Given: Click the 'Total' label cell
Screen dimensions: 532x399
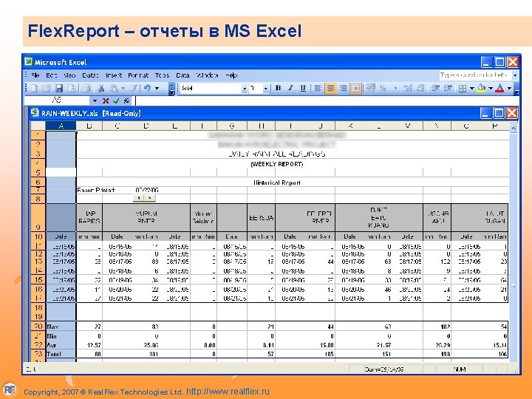Looking at the screenshot, I should pyautogui.click(x=61, y=354).
